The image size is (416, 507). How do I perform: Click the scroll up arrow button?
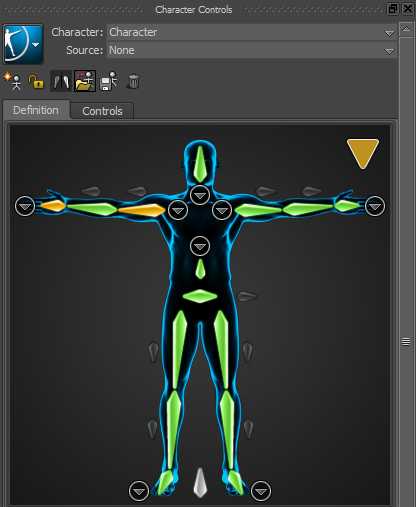(406, 29)
